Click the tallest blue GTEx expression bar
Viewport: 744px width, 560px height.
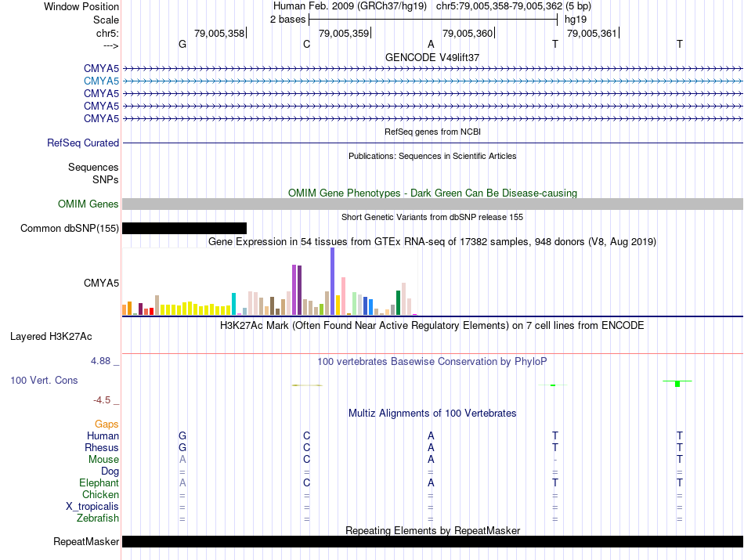[333, 281]
